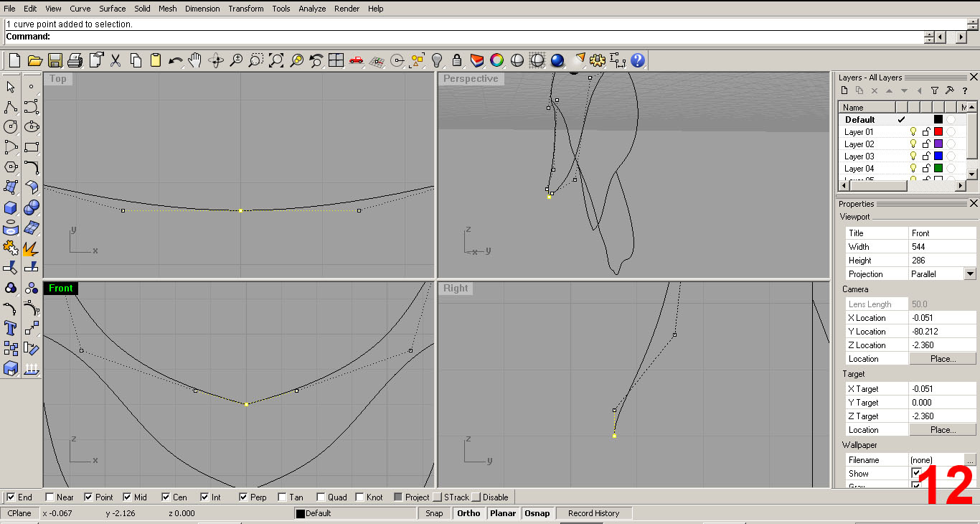Click the red car named views icon
Viewport: 980px width, 524px height.
pyautogui.click(x=357, y=60)
